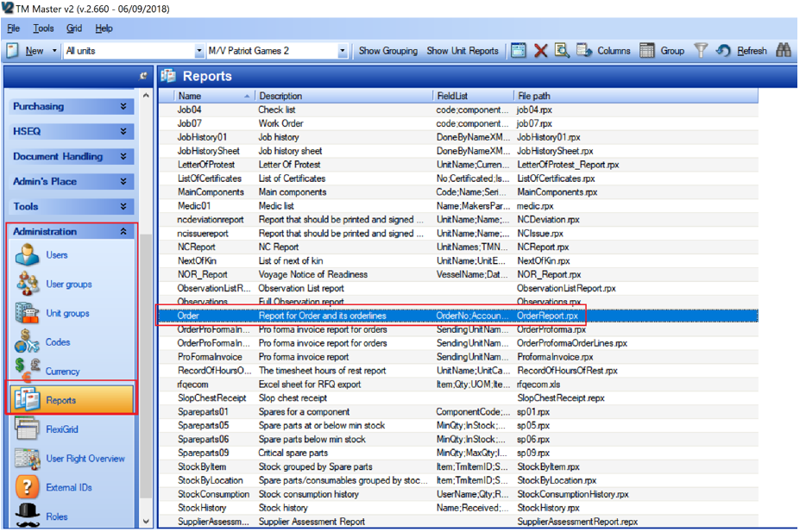Click the red X delete toolbar icon
The image size is (806, 532).
click(x=540, y=51)
